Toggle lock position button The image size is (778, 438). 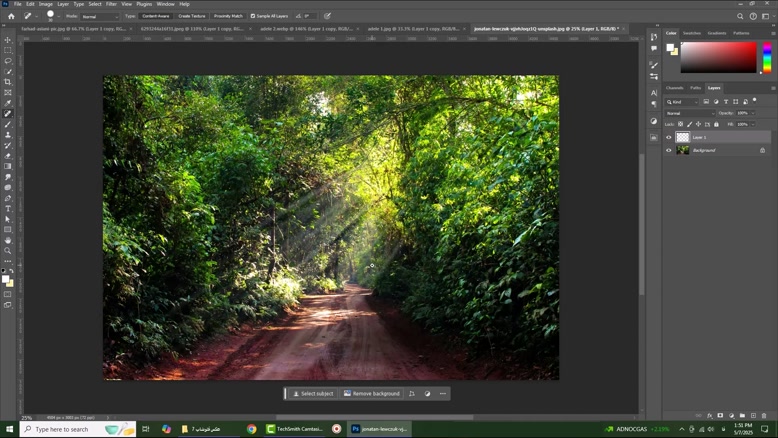click(699, 124)
